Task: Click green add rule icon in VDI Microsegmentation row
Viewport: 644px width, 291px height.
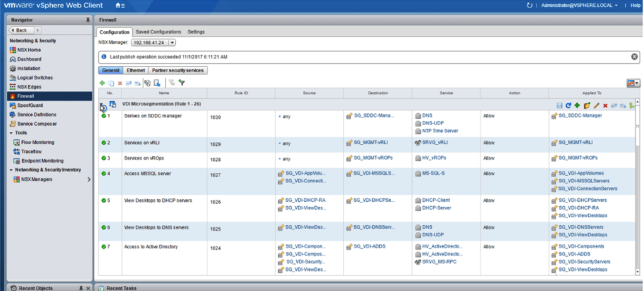Action: 577,106
